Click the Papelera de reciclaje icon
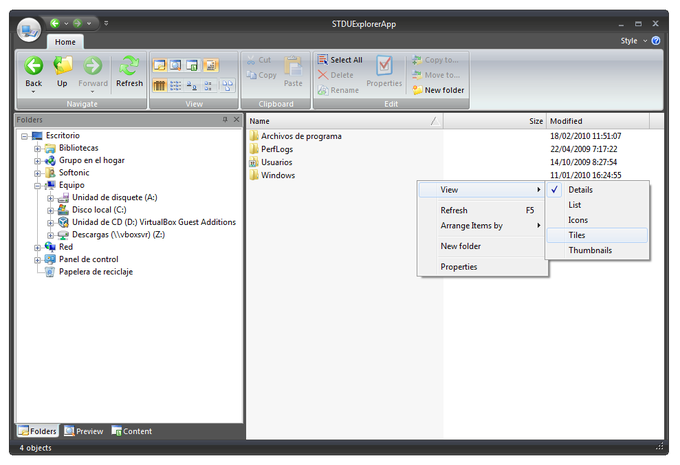This screenshot has height=465, width=680. point(50,272)
